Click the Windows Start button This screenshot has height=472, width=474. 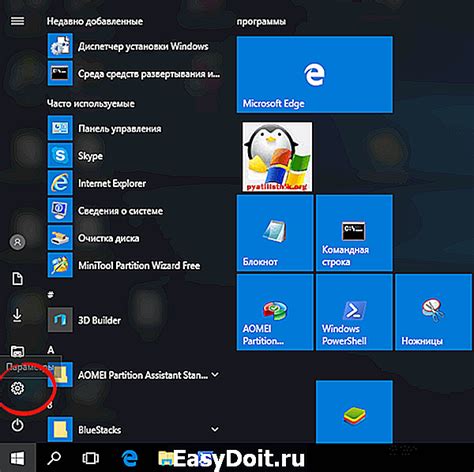click(18, 458)
